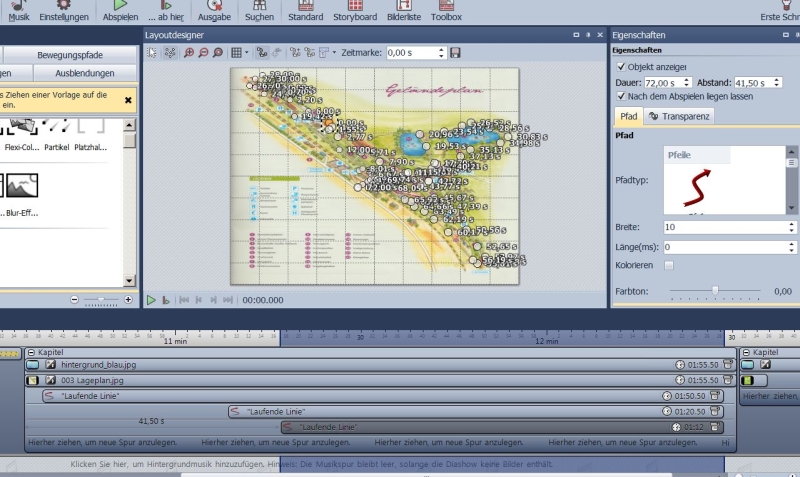Close the yellow hint banner
This screenshot has height=477, width=800.
[x=128, y=100]
